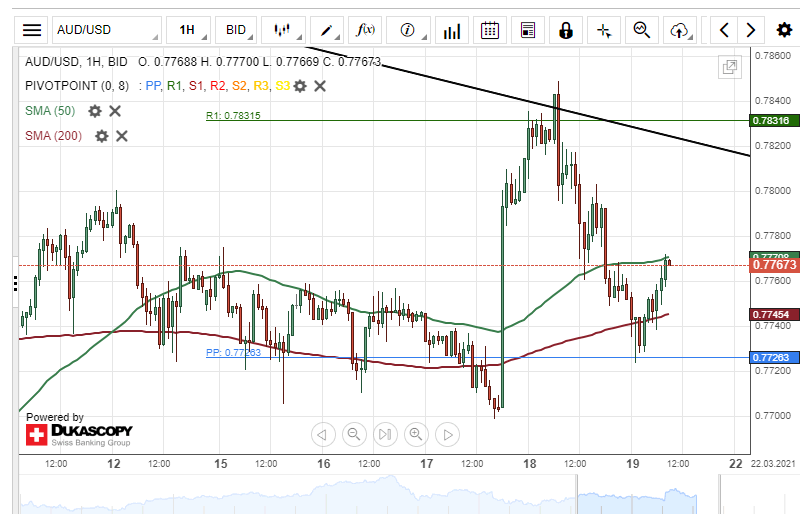This screenshot has height=523, width=811.
Task: Toggle the chart lock icon
Action: tap(566, 30)
